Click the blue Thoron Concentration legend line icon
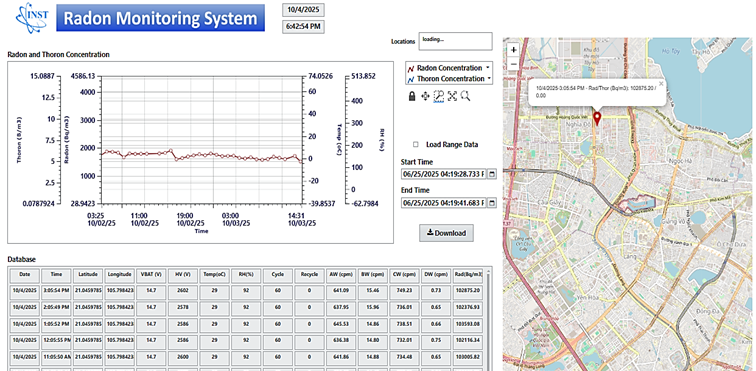This screenshot has height=371, width=756. pos(411,79)
